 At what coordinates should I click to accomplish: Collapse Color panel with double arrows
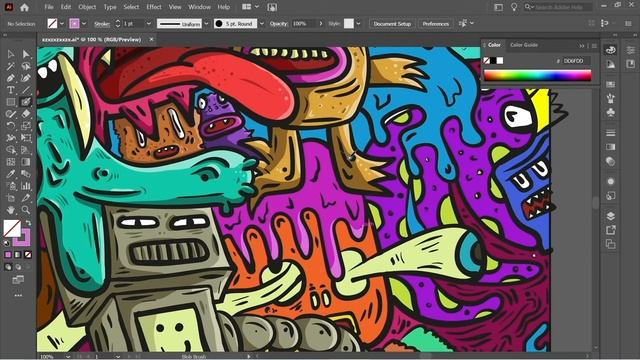582,46
